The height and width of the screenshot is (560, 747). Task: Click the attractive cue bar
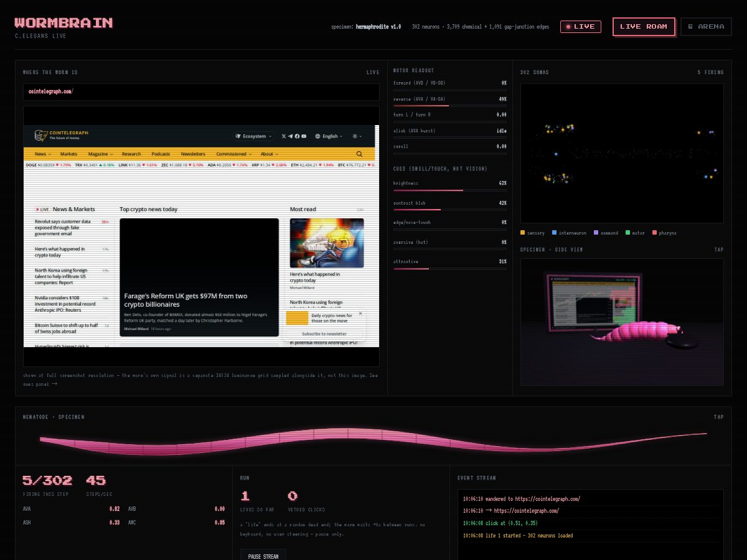(x=449, y=268)
